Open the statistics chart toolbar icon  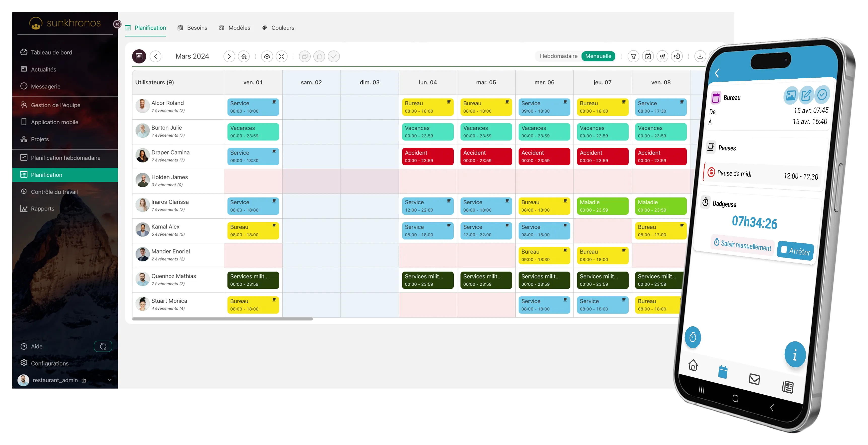663,56
